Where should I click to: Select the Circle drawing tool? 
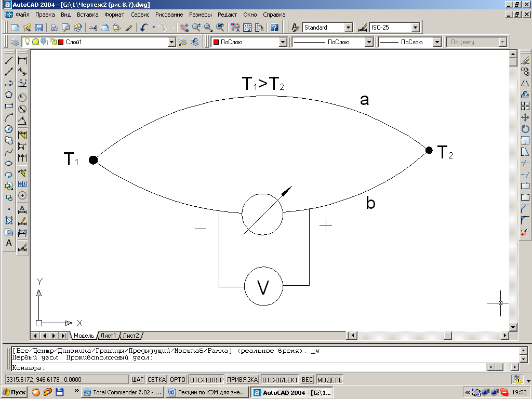click(x=9, y=129)
